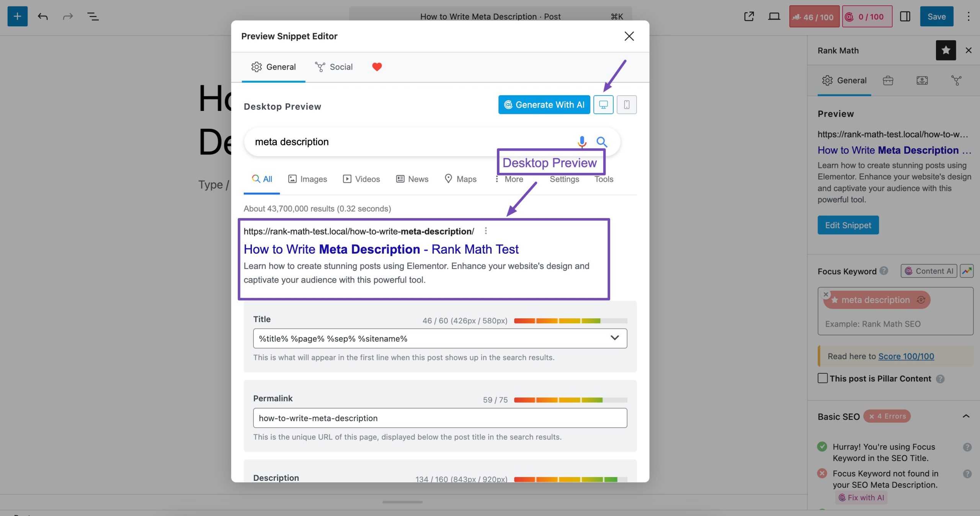Screen dimensions: 980x516
Task: Click help icon for Meta Description keyword check
Action: point(967,474)
